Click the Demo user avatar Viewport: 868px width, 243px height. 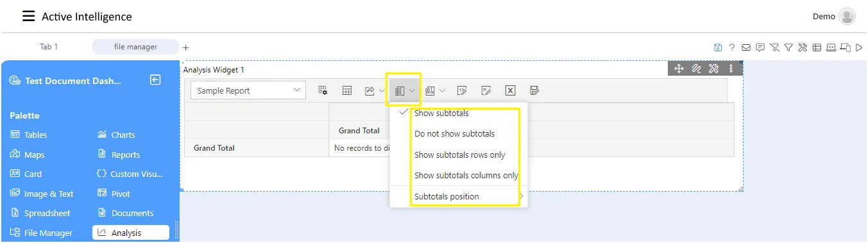tap(847, 17)
